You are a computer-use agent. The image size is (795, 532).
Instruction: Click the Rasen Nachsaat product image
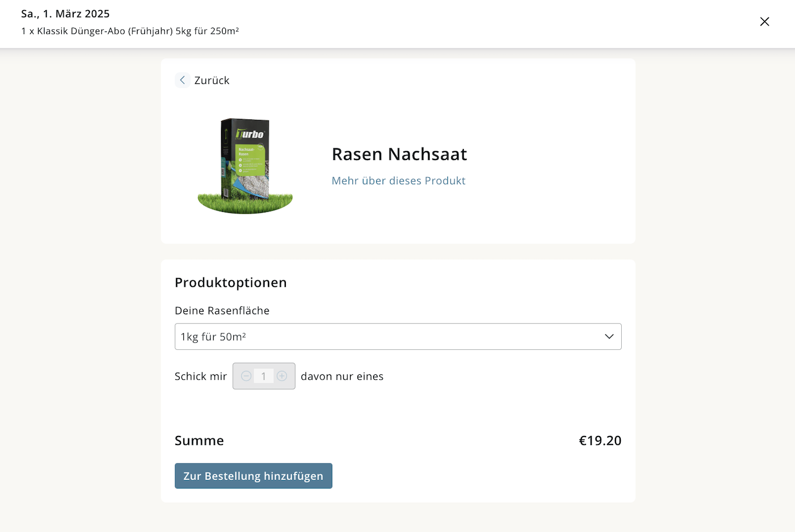(245, 166)
